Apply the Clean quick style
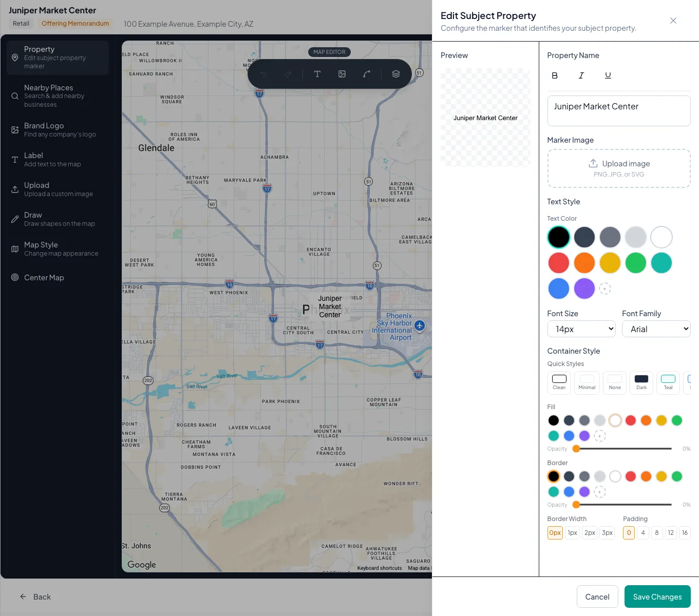The image size is (699, 616). [x=559, y=382]
